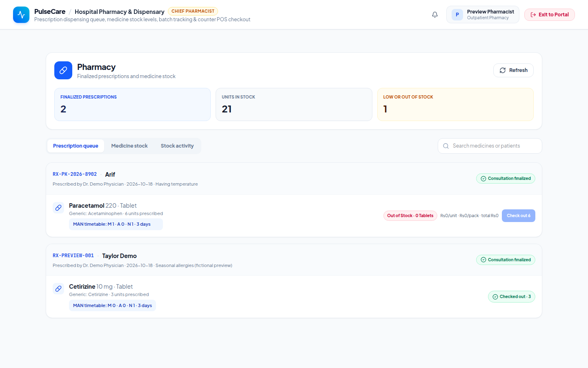This screenshot has height=368, width=588.
Task: Click patient name Arif
Action: click(110, 175)
